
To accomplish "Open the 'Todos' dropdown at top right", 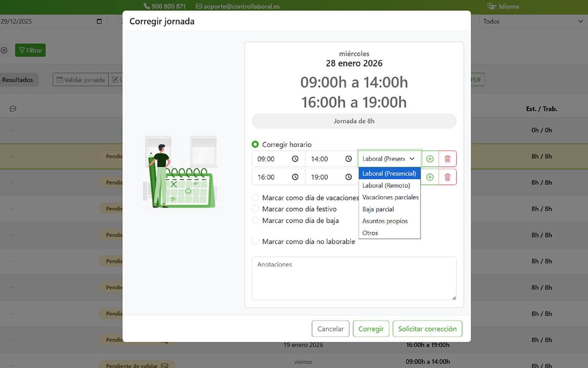I will pyautogui.click(x=533, y=21).
